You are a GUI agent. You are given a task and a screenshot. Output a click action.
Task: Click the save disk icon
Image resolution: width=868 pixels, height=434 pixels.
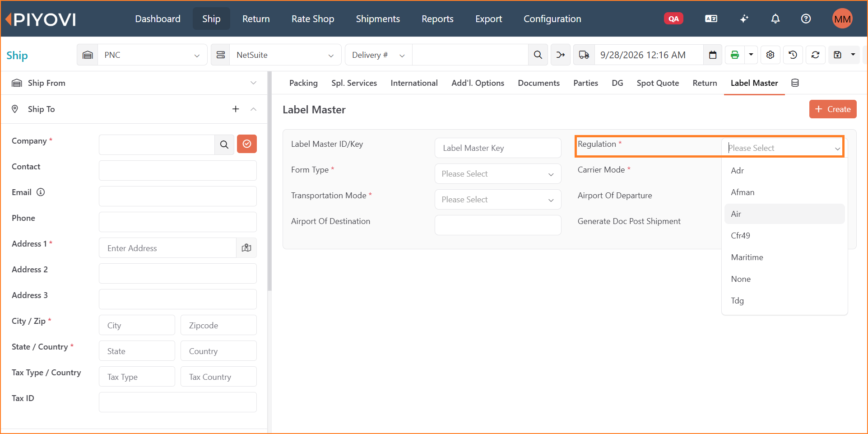click(838, 55)
